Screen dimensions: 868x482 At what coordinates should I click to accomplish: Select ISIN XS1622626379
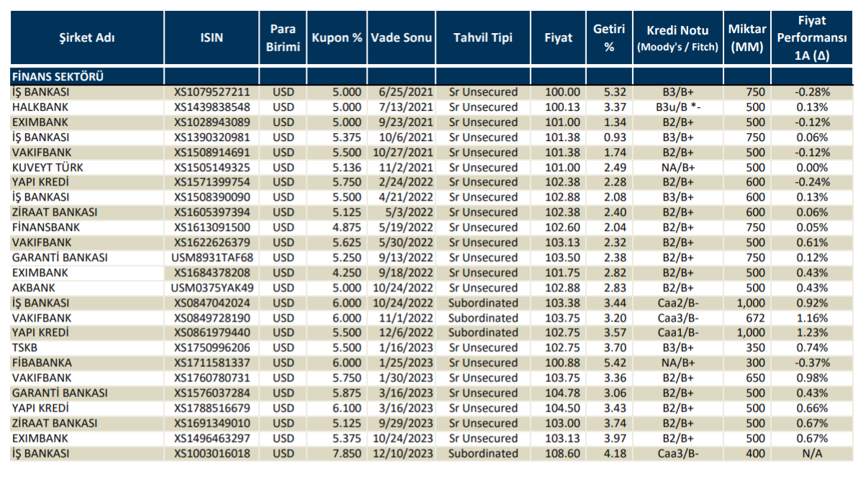[x=211, y=242]
